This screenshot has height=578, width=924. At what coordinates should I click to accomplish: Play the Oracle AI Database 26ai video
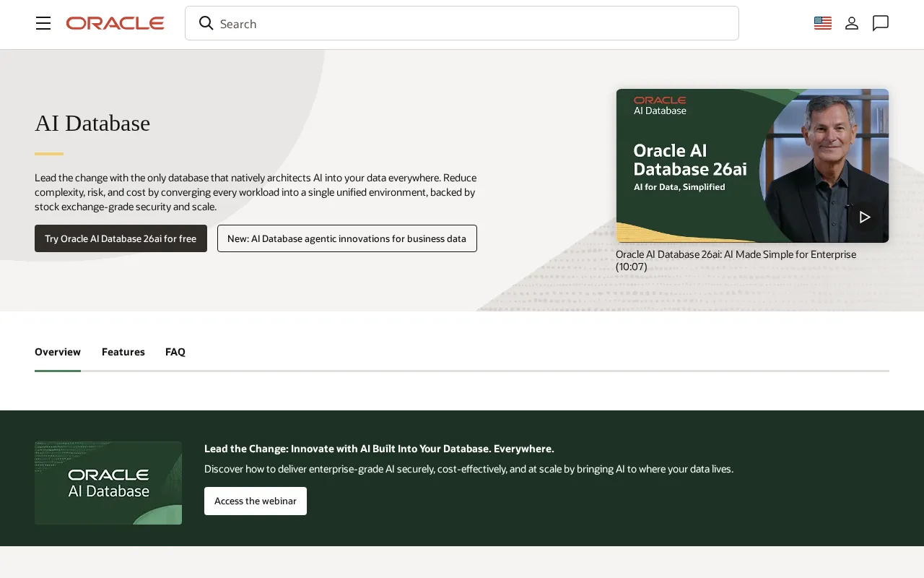click(864, 217)
